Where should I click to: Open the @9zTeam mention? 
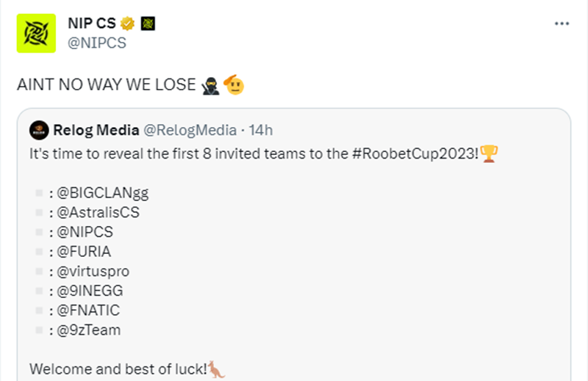click(88, 330)
